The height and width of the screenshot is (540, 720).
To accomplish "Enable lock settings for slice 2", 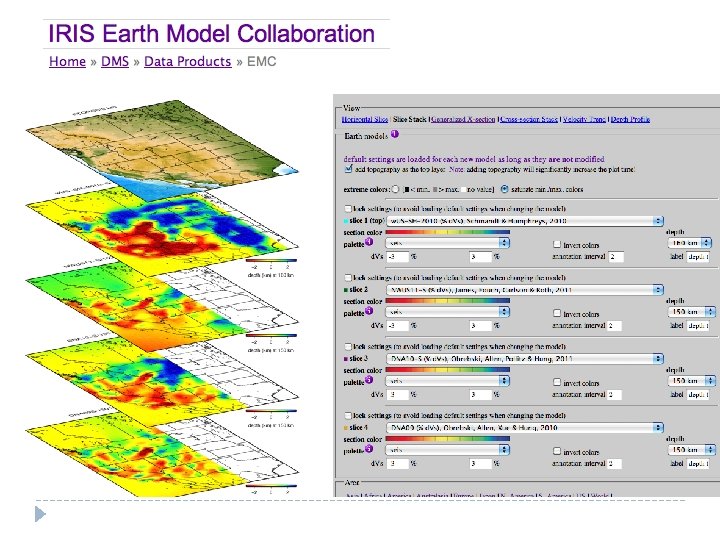I will coord(348,278).
